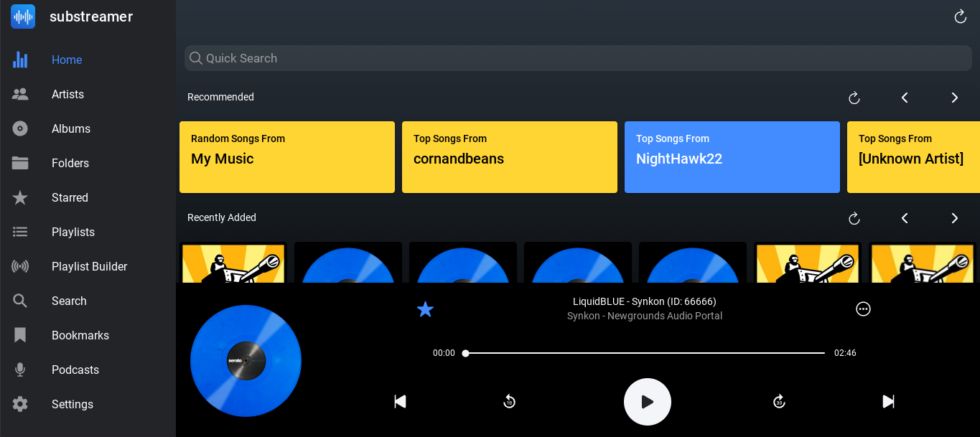Skip forward 30 seconds in the player

pos(779,402)
